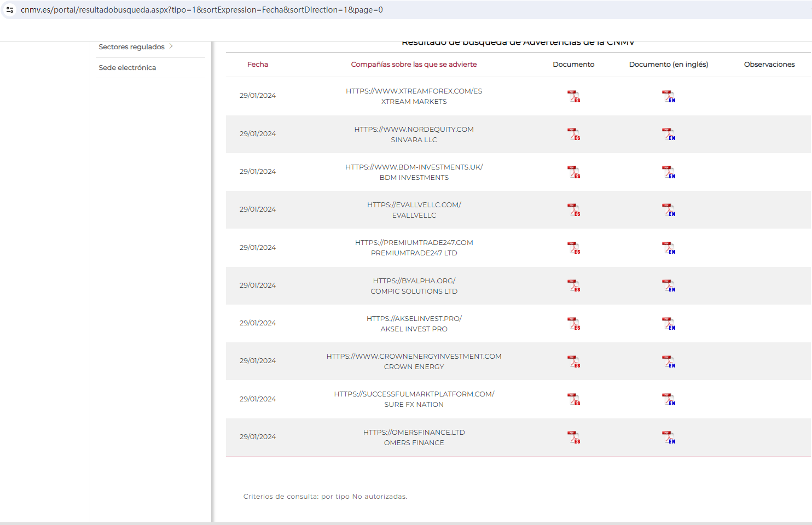Image resolution: width=812 pixels, height=525 pixels.
Task: Open English PDF for Crown Energy warning
Action: tap(668, 361)
